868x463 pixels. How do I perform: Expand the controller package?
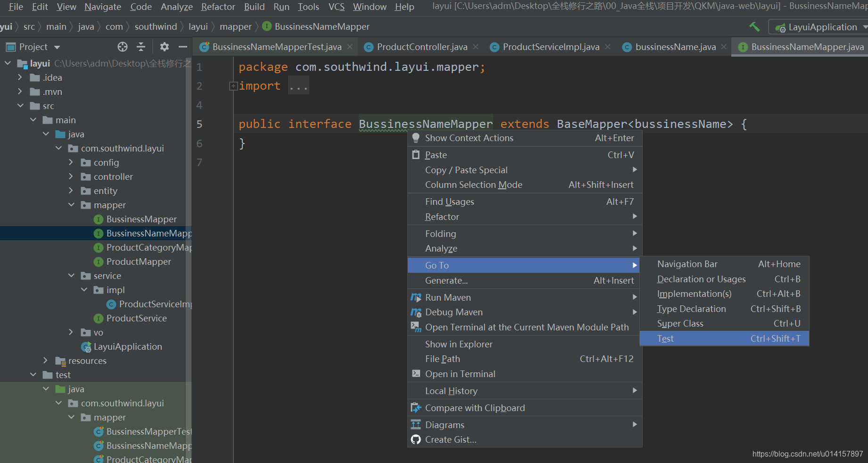coord(71,177)
